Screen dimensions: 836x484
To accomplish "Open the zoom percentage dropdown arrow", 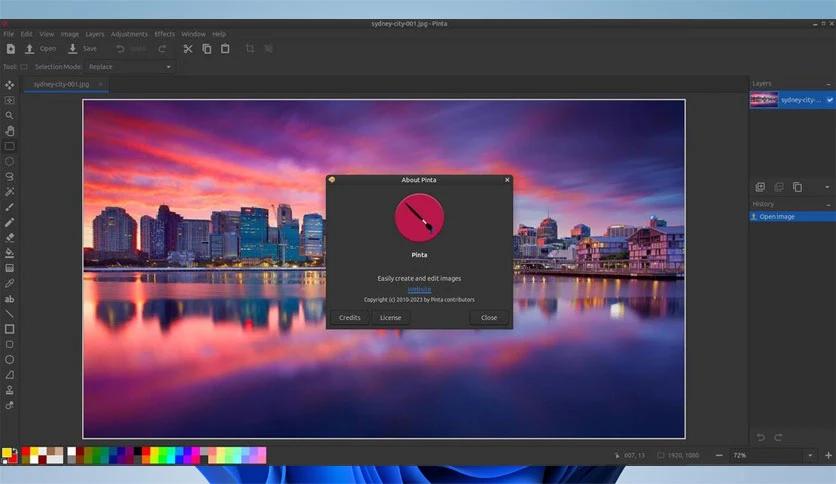I will [810, 455].
